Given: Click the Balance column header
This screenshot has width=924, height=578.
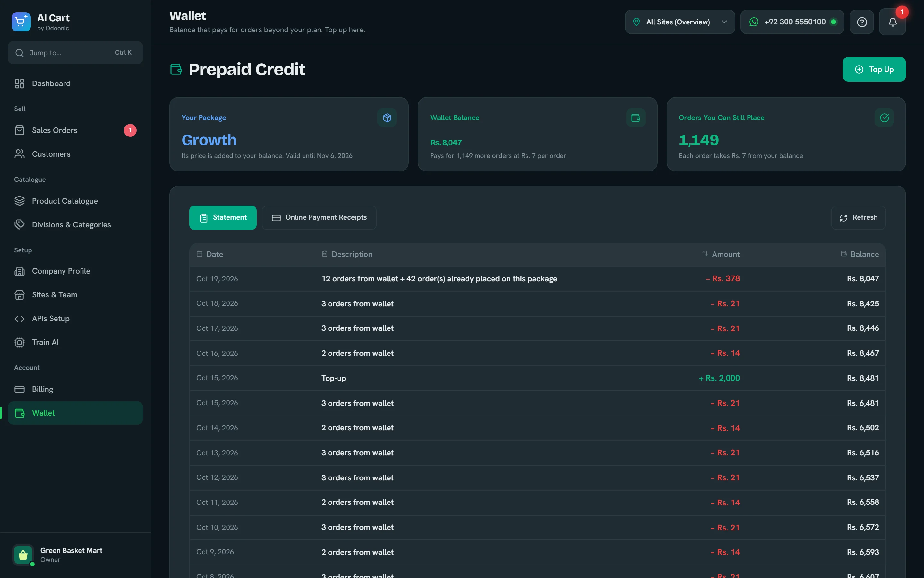Looking at the screenshot, I should pos(860,254).
